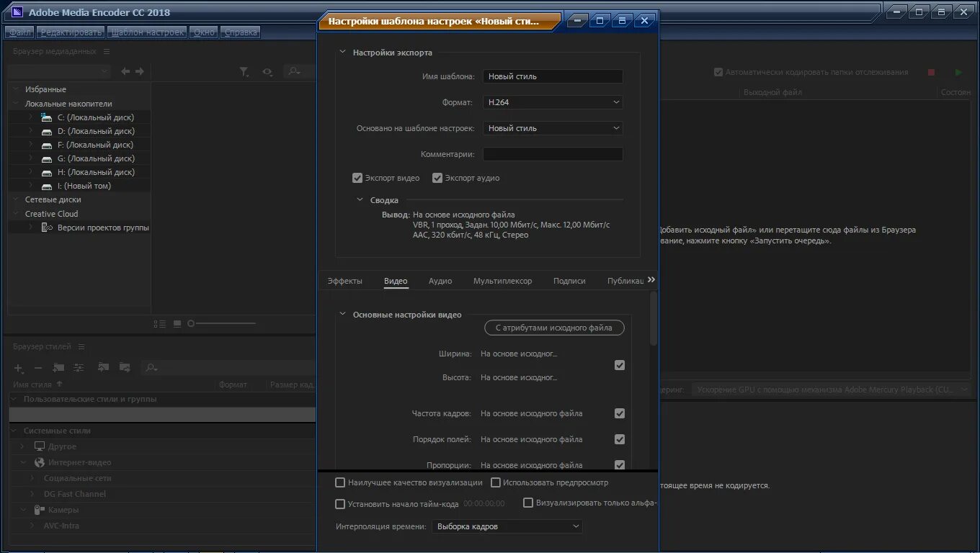Click the Adobe Media Encoder app logo icon
This screenshot has width=980, height=553.
(17, 12)
